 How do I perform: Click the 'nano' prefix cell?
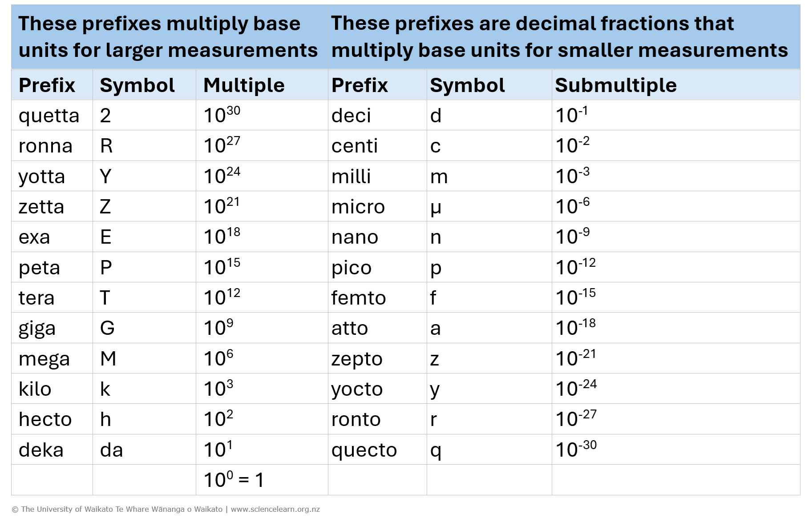(355, 237)
